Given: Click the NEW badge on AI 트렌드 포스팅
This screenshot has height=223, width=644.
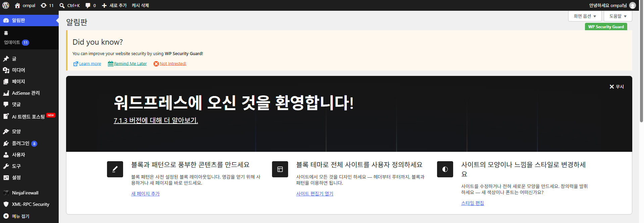Looking at the screenshot, I should pos(51,115).
